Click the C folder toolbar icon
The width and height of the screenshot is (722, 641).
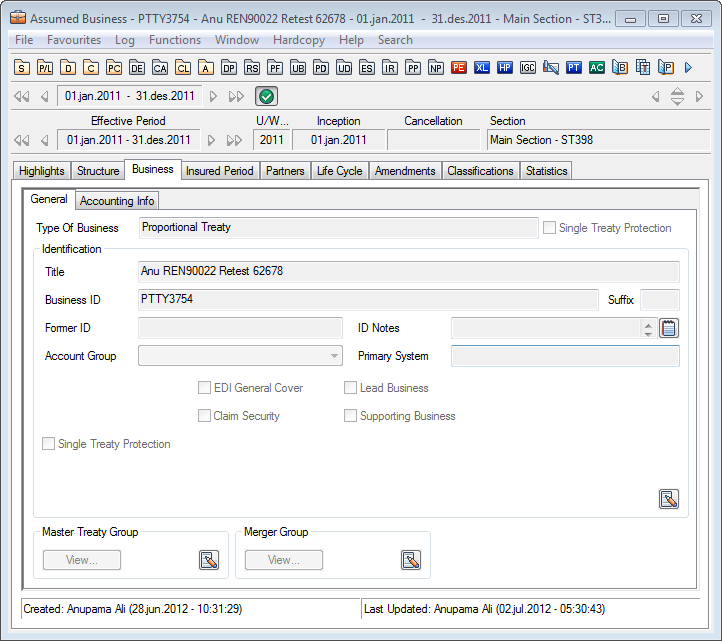[x=91, y=68]
